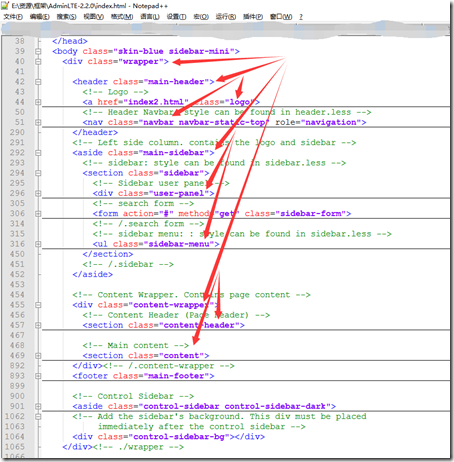This screenshot has height=462, width=454.
Task: Click the <!-- search form --> comment on line 305
Action: 143,203
